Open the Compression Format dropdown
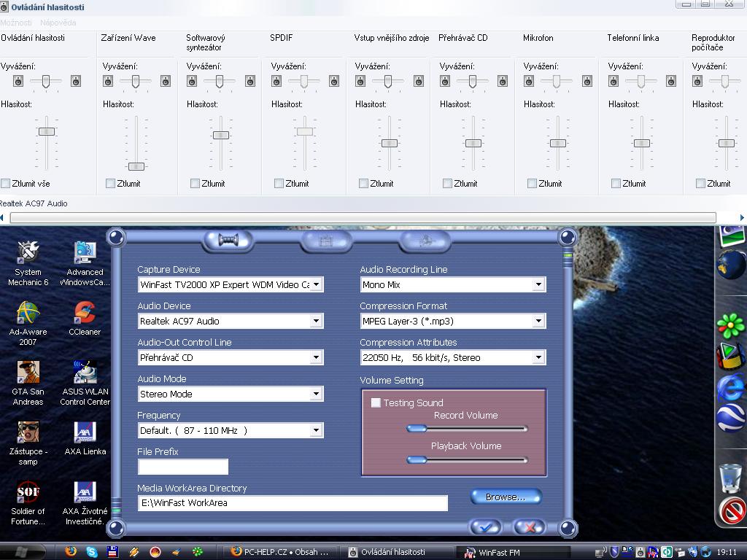 point(538,321)
